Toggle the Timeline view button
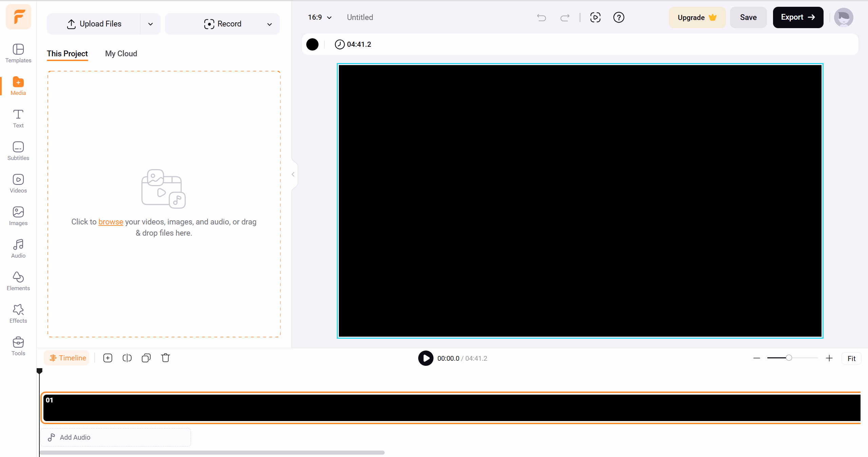The height and width of the screenshot is (457, 868). point(67,358)
